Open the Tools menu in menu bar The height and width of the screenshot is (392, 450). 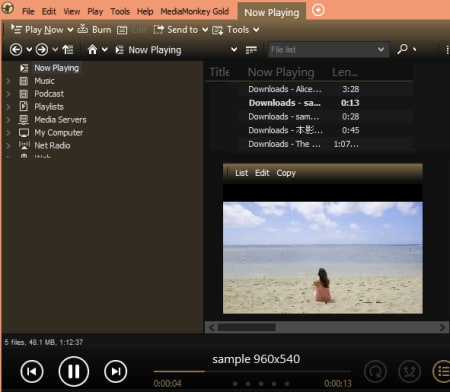click(120, 12)
